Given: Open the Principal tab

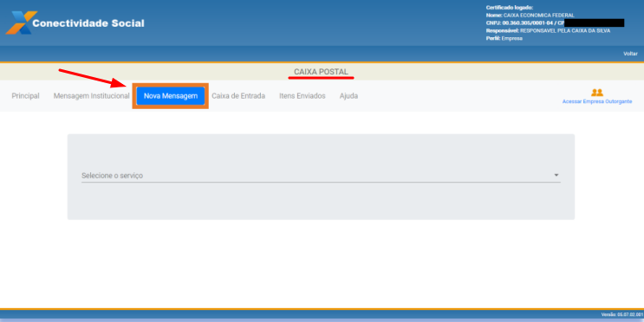Looking at the screenshot, I should click(x=25, y=95).
